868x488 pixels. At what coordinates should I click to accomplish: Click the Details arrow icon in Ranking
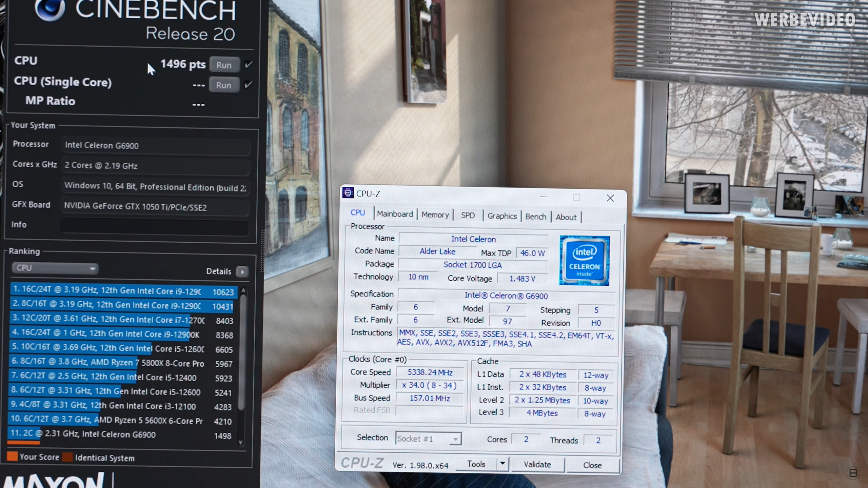tap(242, 272)
